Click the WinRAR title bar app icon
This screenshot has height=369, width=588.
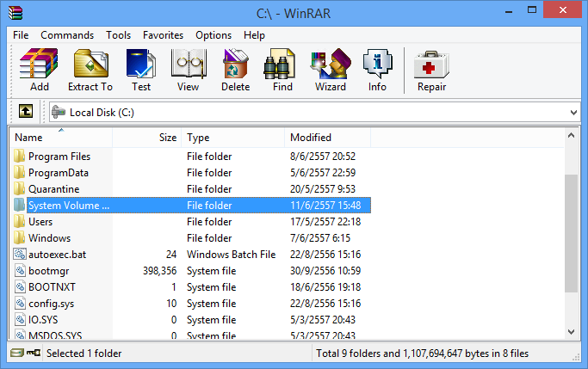coord(15,12)
